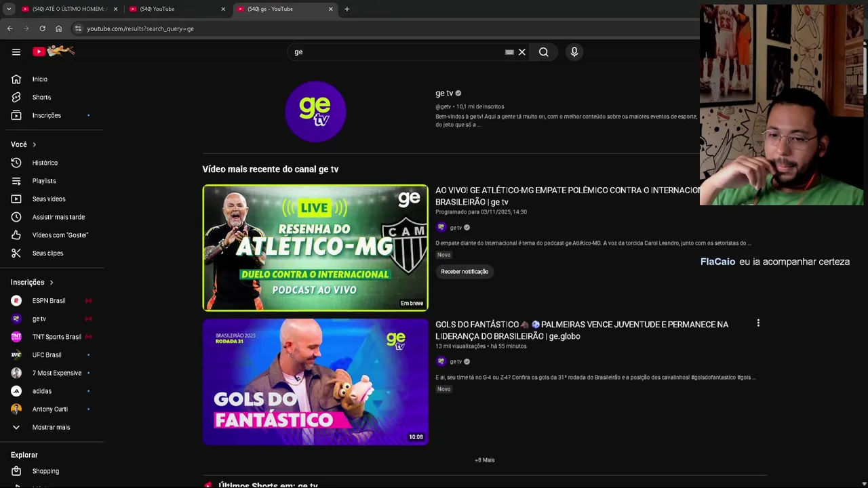The height and width of the screenshot is (488, 868).
Task: Click the browser home button
Action: click(x=58, y=28)
